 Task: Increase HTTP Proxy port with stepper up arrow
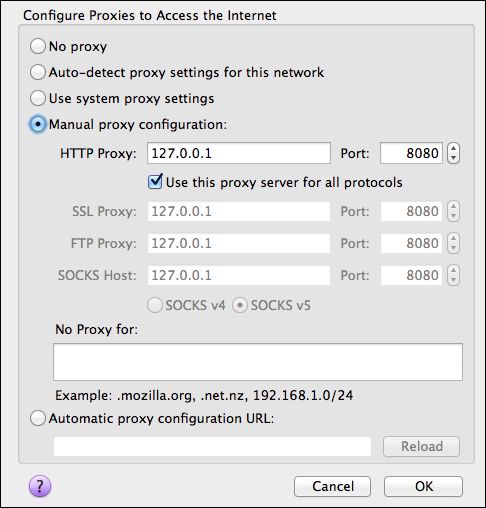coord(453,148)
